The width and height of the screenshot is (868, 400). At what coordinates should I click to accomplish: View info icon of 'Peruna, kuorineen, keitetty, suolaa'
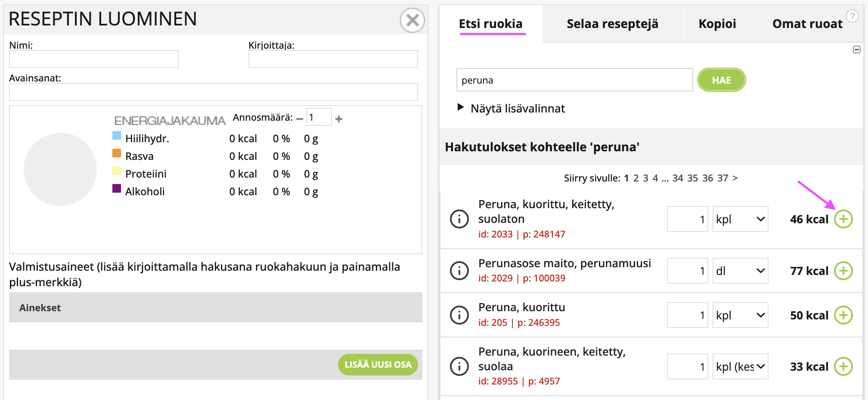(459, 366)
